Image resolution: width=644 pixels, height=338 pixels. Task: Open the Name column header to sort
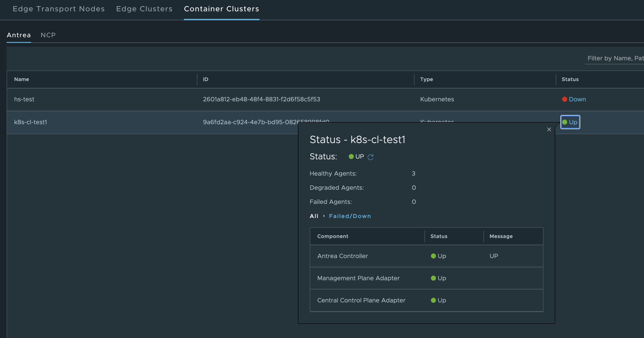coord(21,79)
